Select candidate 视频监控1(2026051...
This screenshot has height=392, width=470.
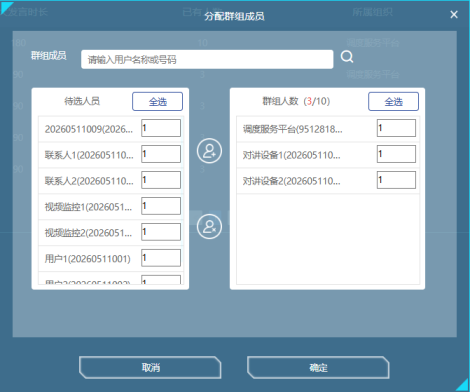pyautogui.click(x=88, y=207)
